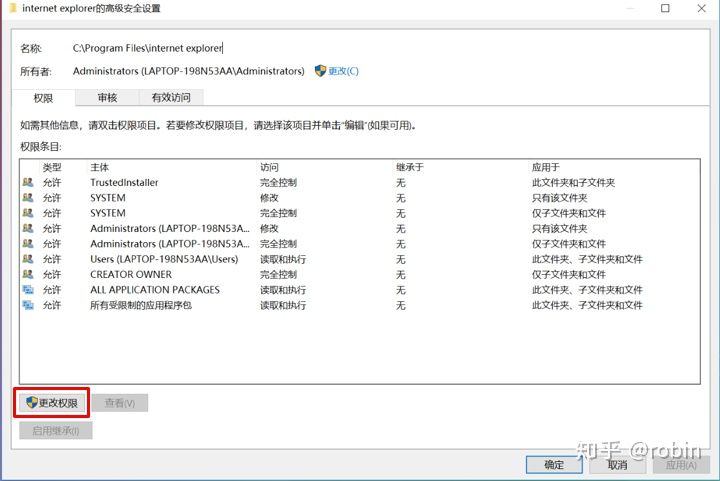
Task: Click the user icon in the Administrators 完全控制 row
Action: coord(28,244)
